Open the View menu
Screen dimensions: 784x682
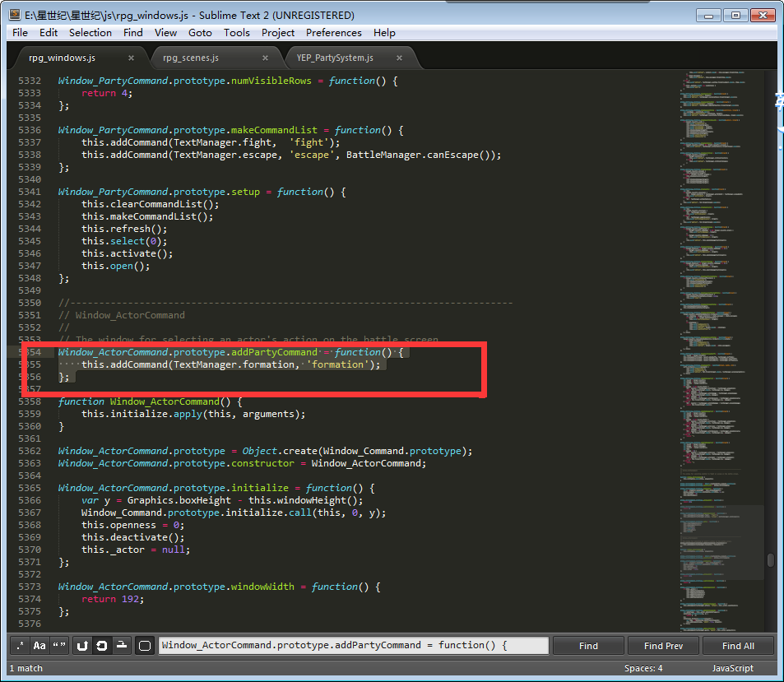(165, 33)
